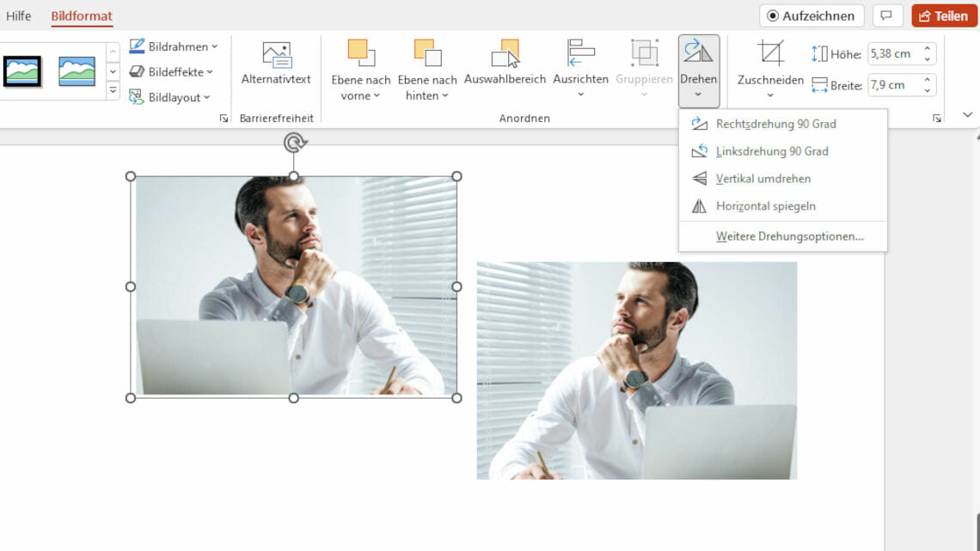The image size is (980, 551).
Task: Click the greyed Gruppieren button
Action: 644,69
